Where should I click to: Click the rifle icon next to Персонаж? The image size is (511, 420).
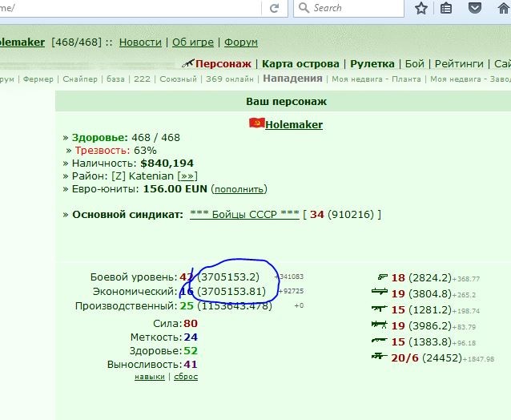pos(188,63)
